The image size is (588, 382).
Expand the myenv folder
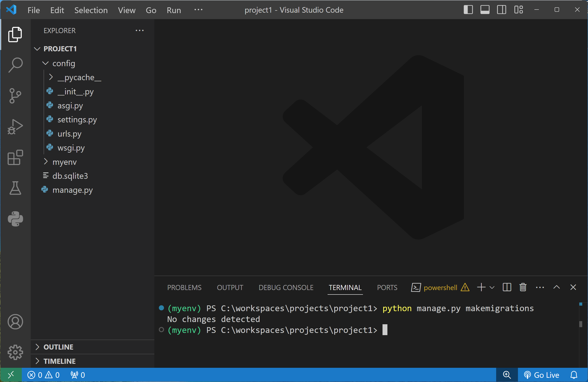[64, 162]
